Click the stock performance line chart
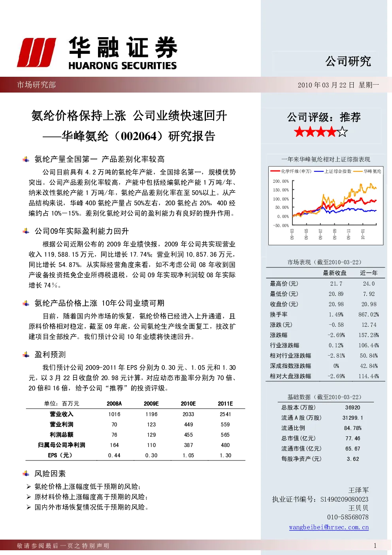Viewport: 392px width, 555px height. (326, 205)
